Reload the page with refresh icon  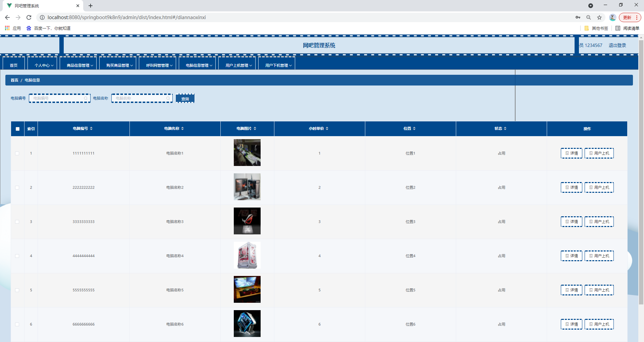click(29, 17)
